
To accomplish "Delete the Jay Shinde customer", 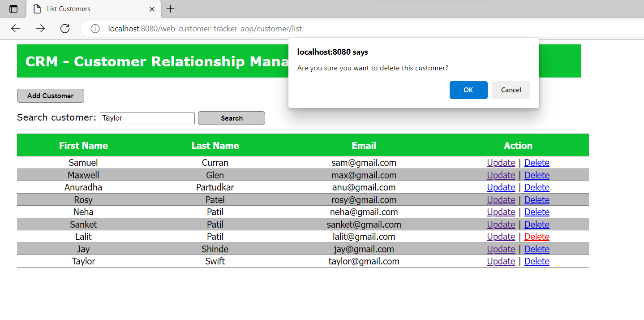I will (537, 249).
